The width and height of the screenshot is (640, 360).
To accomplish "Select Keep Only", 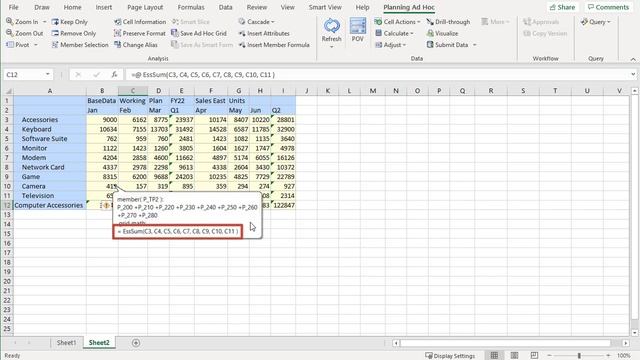I will point(69,22).
